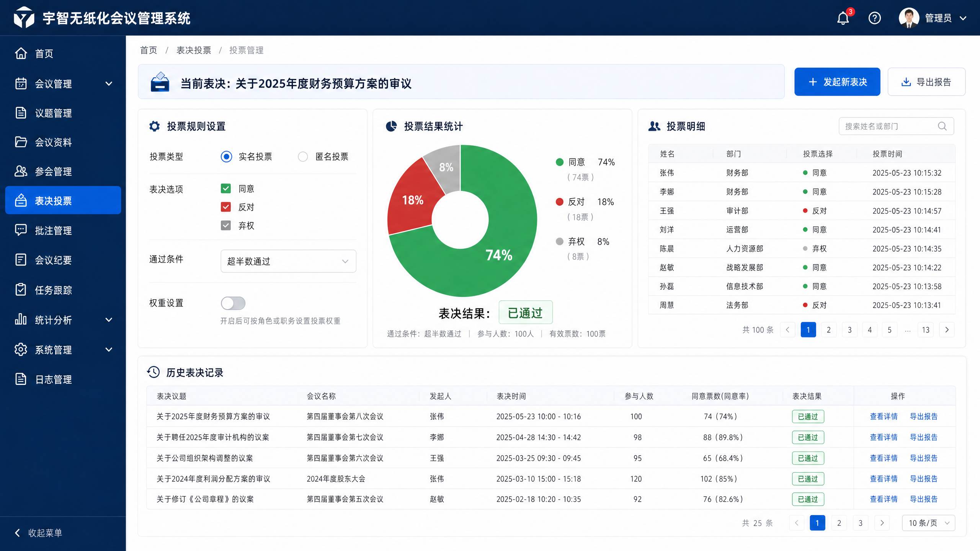Click 查看详情 for 关于修订《公司章程》的议案
The height and width of the screenshot is (551, 980).
point(884,499)
